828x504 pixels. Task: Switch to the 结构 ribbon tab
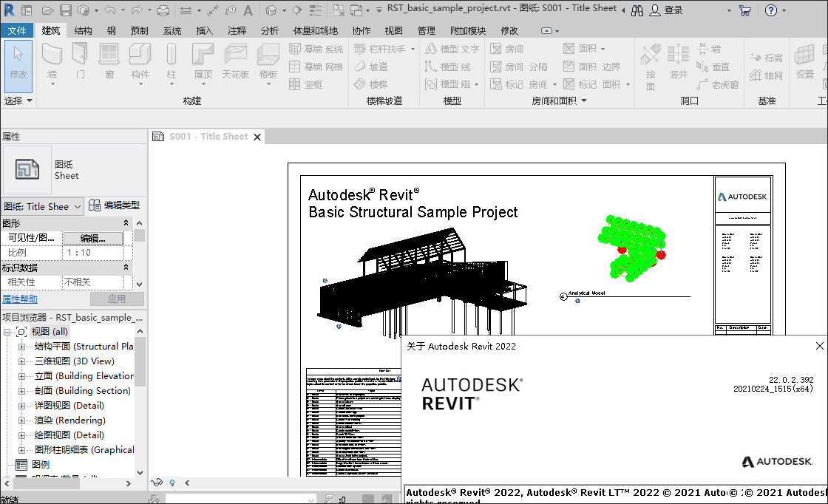coord(82,31)
